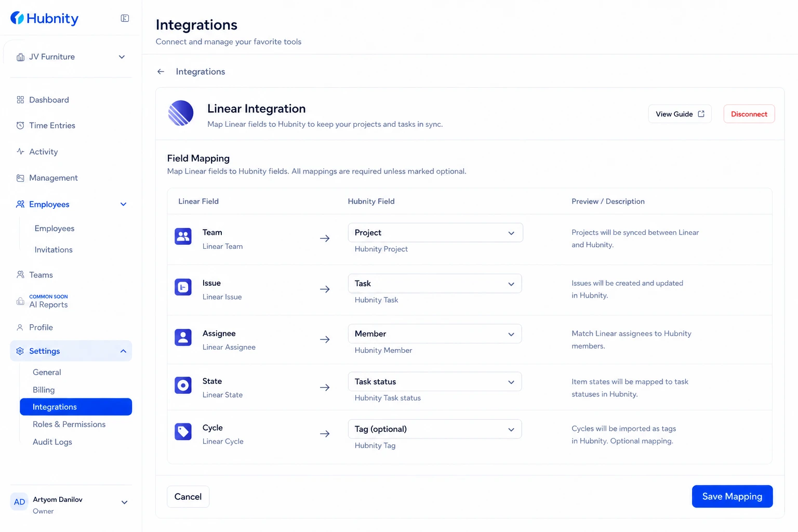The width and height of the screenshot is (798, 532).
Task: Click the Assignee row person icon
Action: tap(183, 337)
